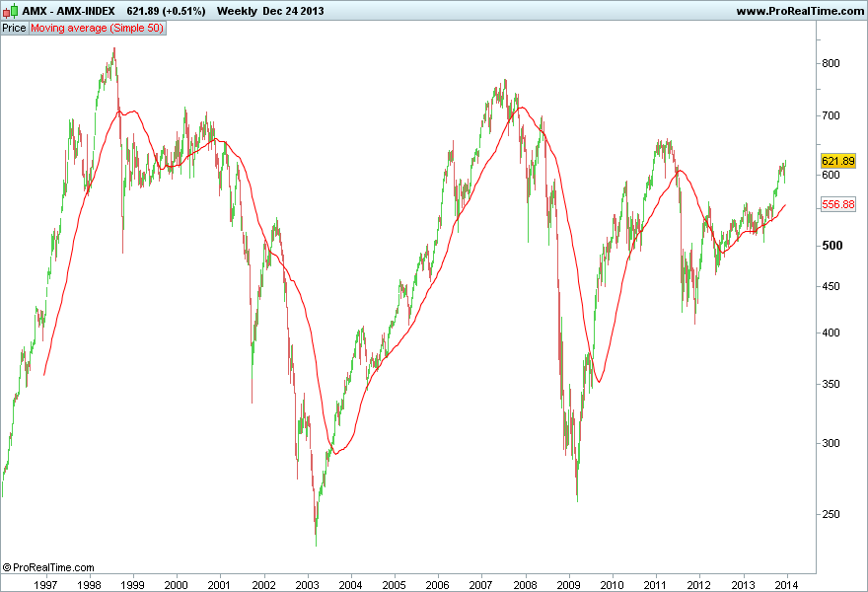Click the 2013 year label on time axis
The width and height of the screenshot is (868, 592).
[x=743, y=585]
